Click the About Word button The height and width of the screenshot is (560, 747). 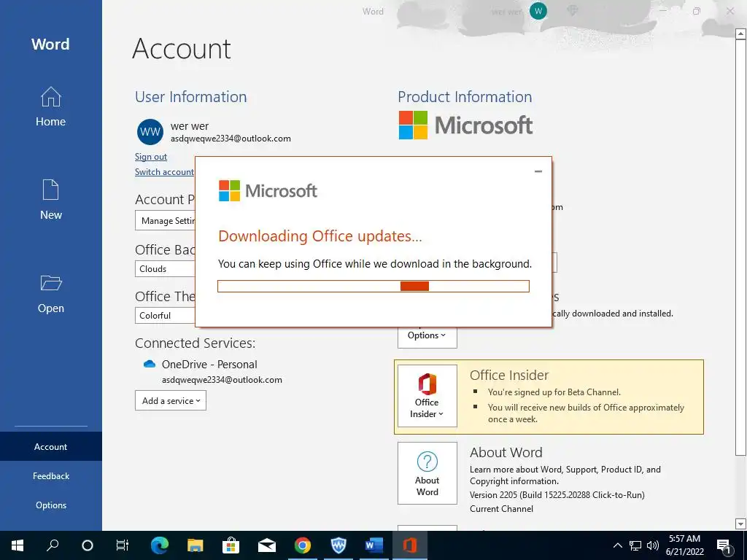click(427, 472)
